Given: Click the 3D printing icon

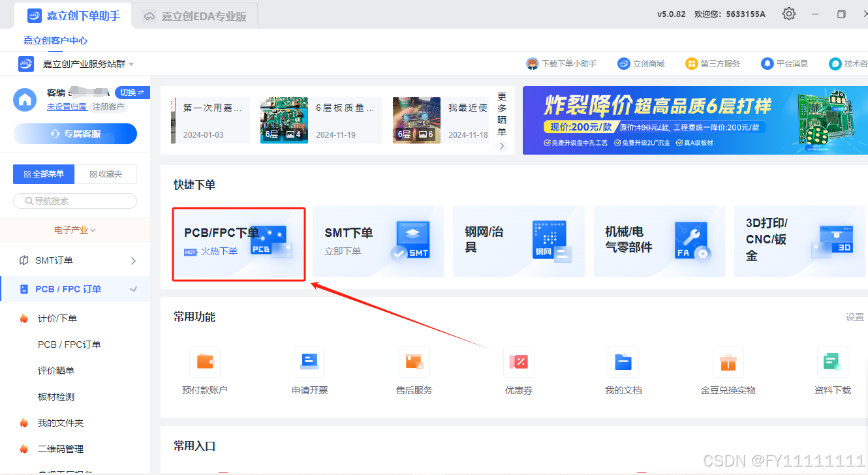Looking at the screenshot, I should [832, 241].
